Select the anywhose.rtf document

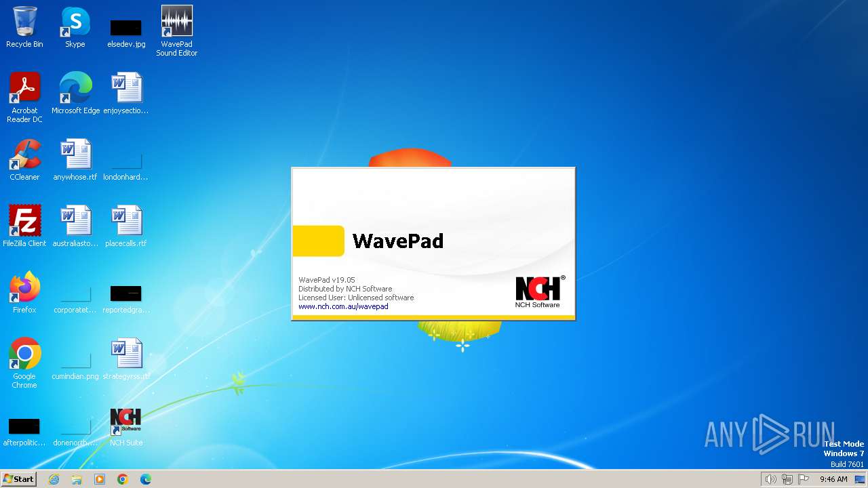pyautogui.click(x=75, y=159)
